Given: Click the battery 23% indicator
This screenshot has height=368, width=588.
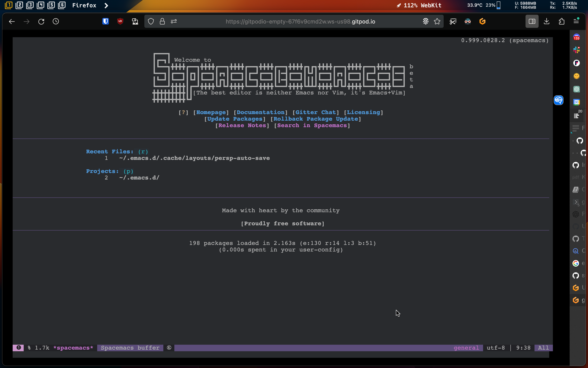Looking at the screenshot, I should coord(493,5).
